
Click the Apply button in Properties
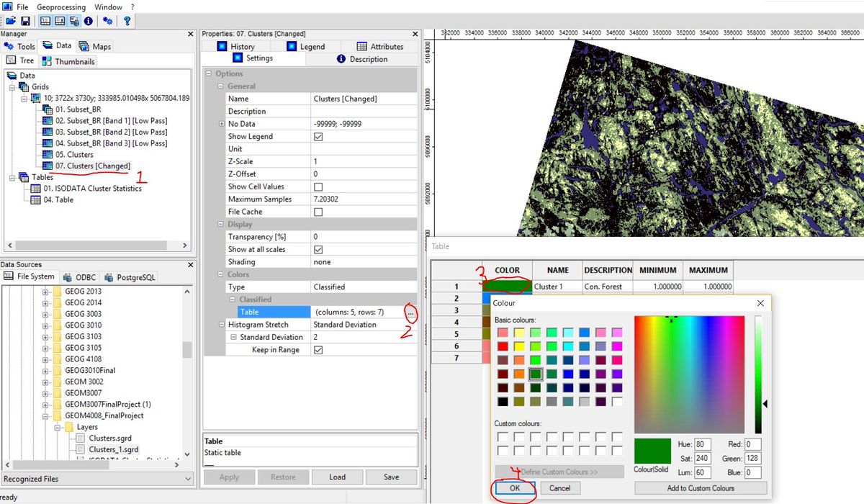[229, 477]
